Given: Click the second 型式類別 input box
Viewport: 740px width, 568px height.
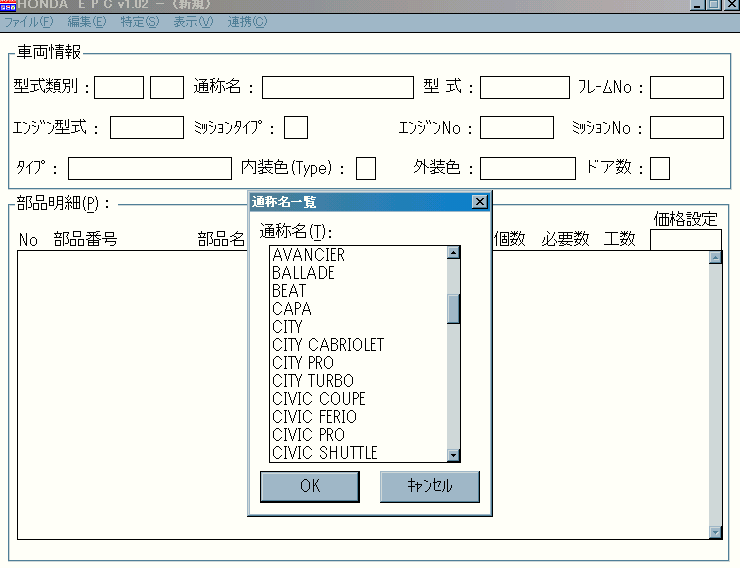Looking at the screenshot, I should [x=167, y=87].
